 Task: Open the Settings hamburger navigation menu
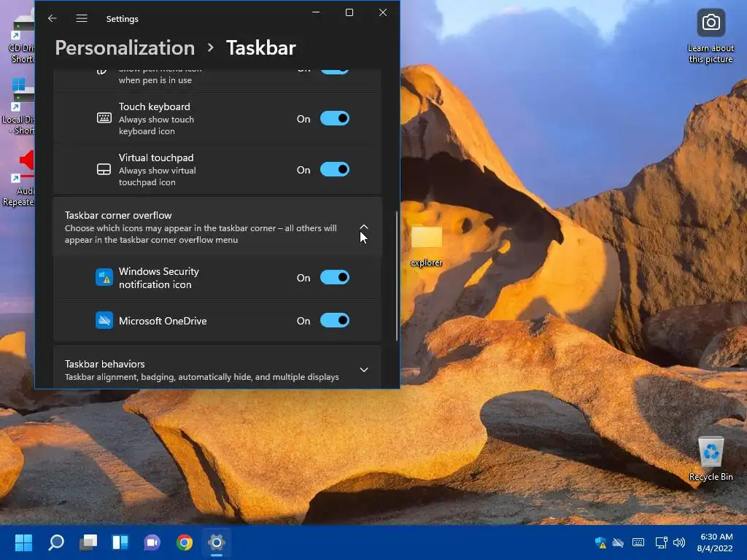coord(82,18)
